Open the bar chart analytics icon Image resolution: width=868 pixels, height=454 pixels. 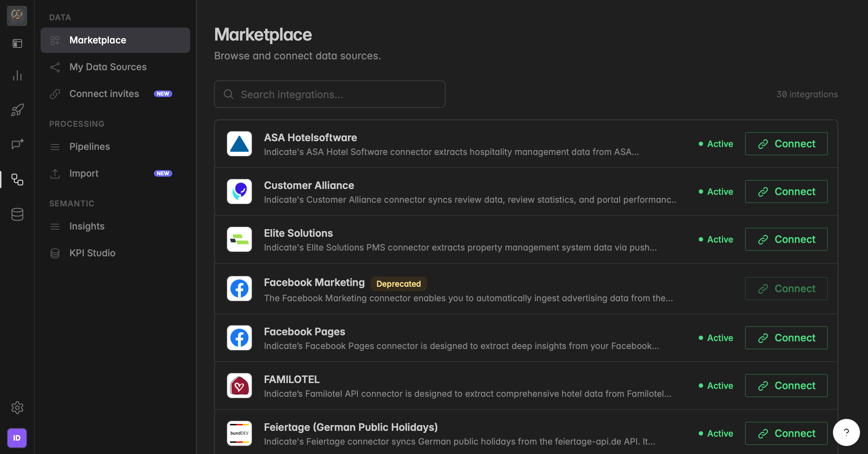(17, 75)
